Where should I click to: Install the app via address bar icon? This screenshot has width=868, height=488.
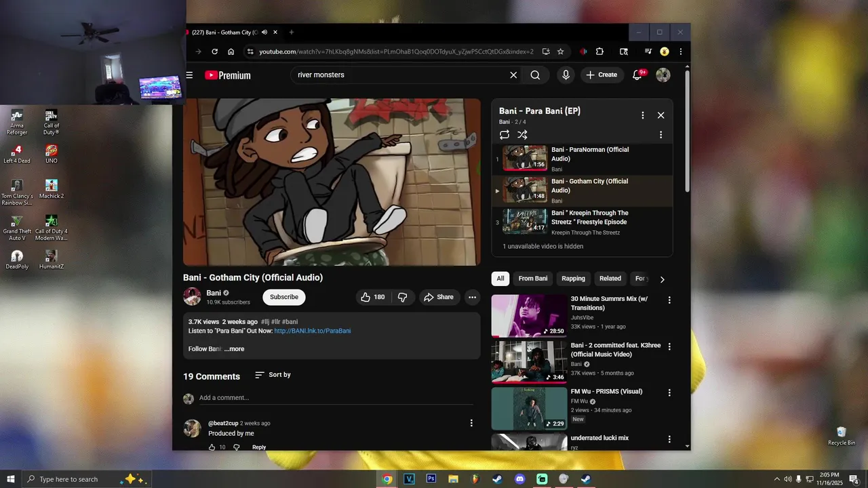(x=546, y=52)
